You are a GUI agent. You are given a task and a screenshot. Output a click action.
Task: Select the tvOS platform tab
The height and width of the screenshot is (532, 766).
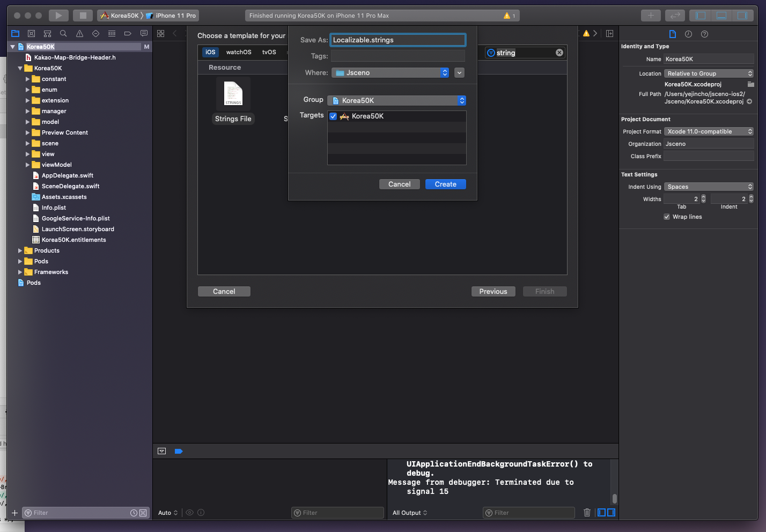point(269,52)
